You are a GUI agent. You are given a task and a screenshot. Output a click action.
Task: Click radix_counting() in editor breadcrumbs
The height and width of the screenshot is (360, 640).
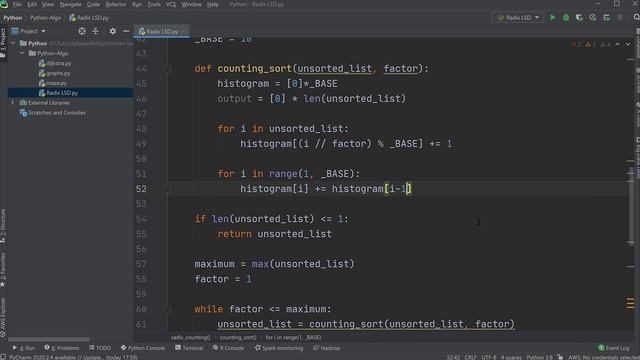point(191,337)
